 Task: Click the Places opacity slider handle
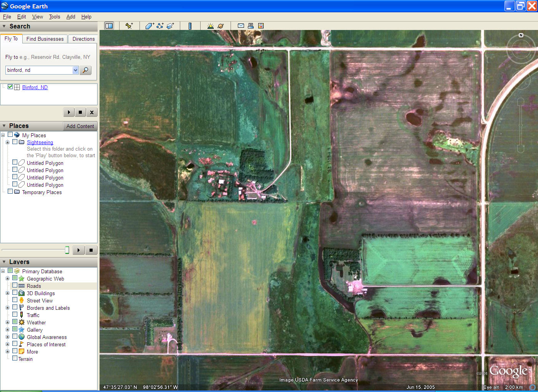[67, 250]
